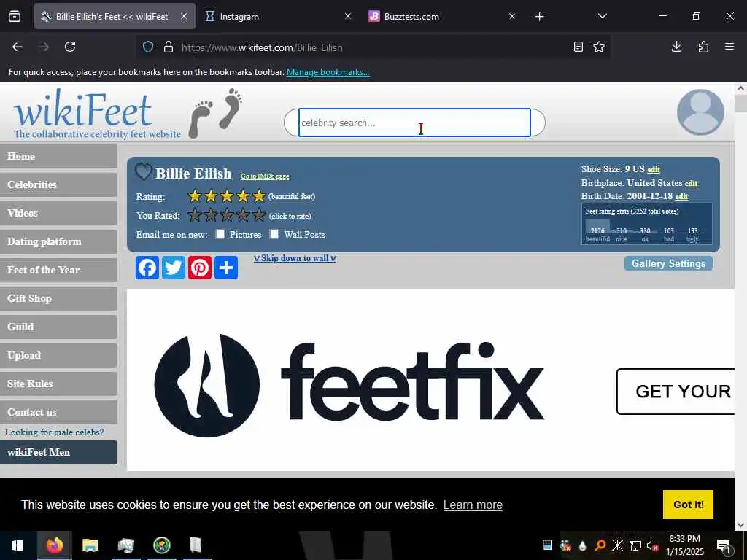Edit the Birth Date value
The image size is (747, 560).
[682, 197]
